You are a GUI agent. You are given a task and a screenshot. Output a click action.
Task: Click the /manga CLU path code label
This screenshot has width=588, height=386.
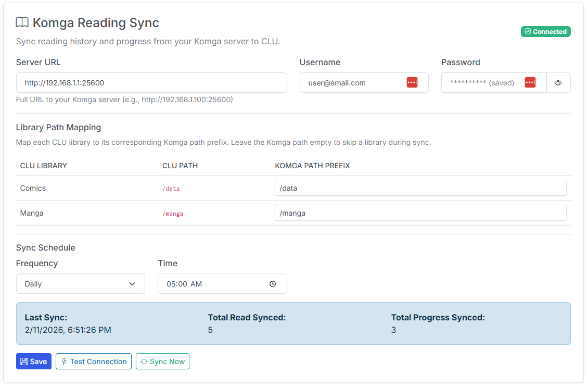[x=173, y=214]
